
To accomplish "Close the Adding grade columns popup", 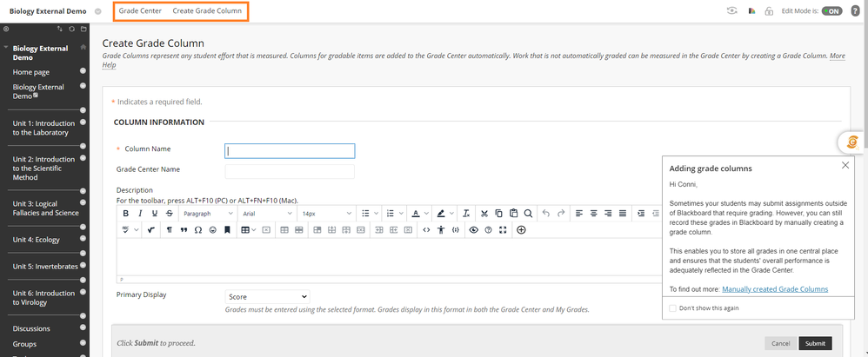I will point(845,165).
